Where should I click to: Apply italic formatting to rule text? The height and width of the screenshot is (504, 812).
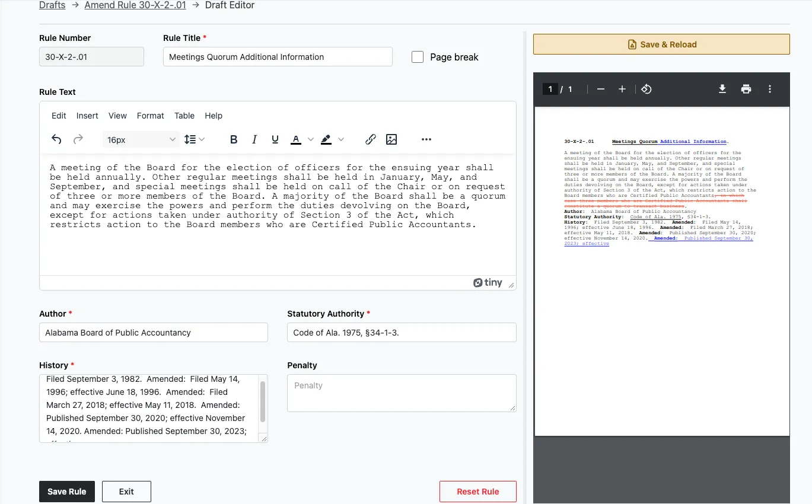(x=254, y=139)
